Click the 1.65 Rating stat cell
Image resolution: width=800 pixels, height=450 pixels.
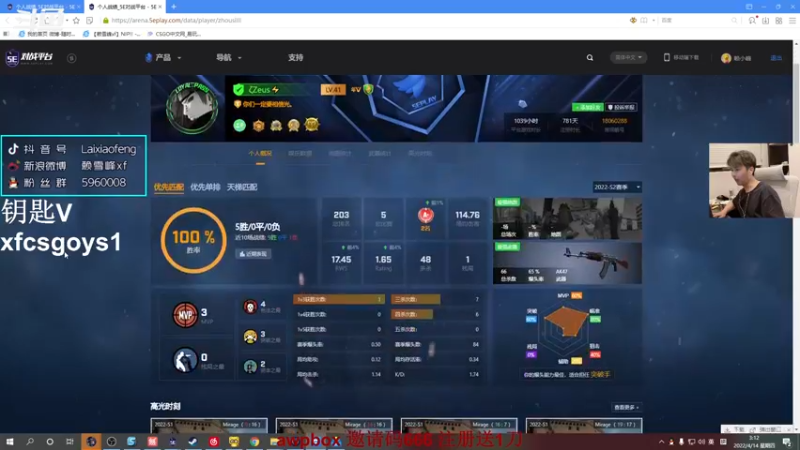383,263
